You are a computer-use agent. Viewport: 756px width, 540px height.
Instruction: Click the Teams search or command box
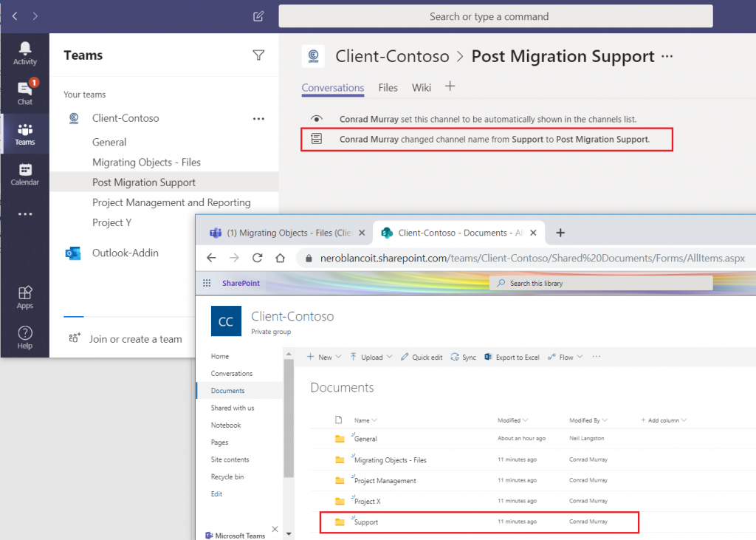pyautogui.click(x=495, y=16)
